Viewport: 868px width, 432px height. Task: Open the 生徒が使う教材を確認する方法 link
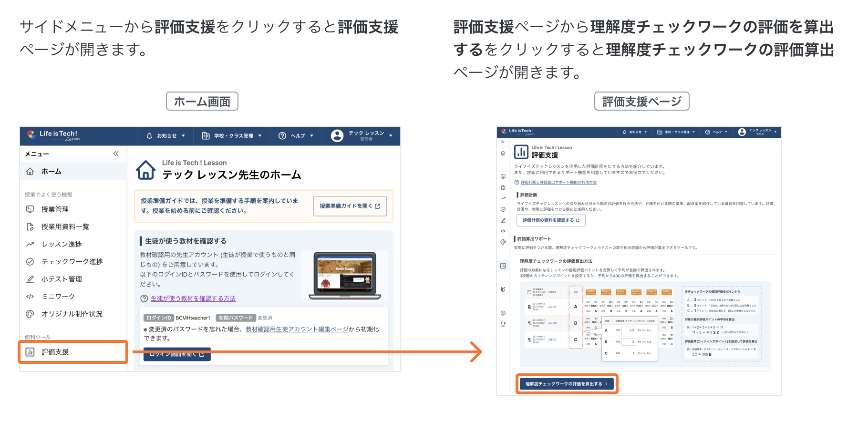[193, 298]
